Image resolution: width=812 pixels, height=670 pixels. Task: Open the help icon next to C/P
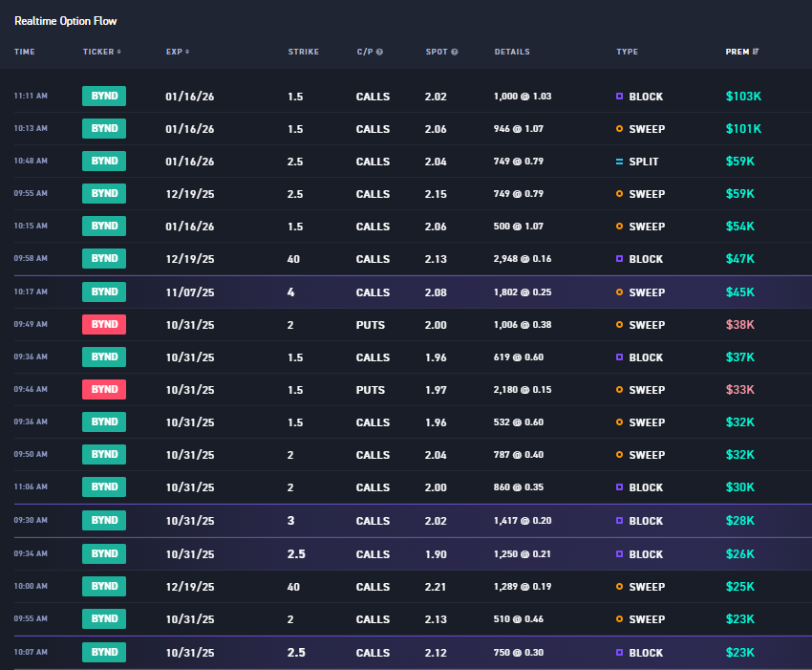click(x=379, y=52)
